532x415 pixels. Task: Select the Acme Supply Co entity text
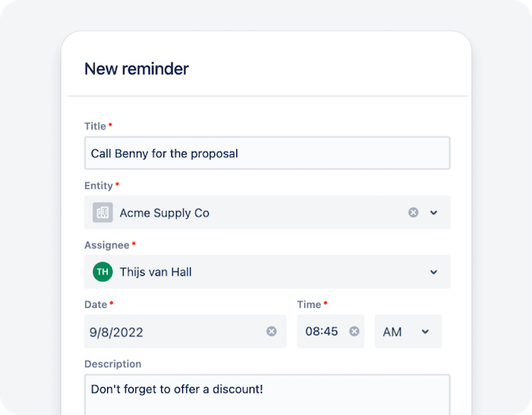point(164,213)
